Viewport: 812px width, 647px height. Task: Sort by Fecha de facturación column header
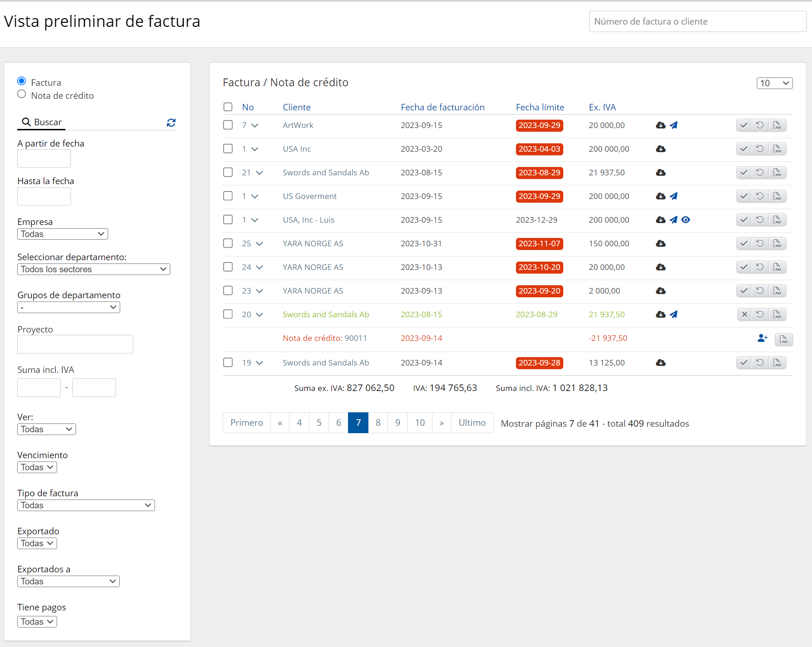[442, 107]
